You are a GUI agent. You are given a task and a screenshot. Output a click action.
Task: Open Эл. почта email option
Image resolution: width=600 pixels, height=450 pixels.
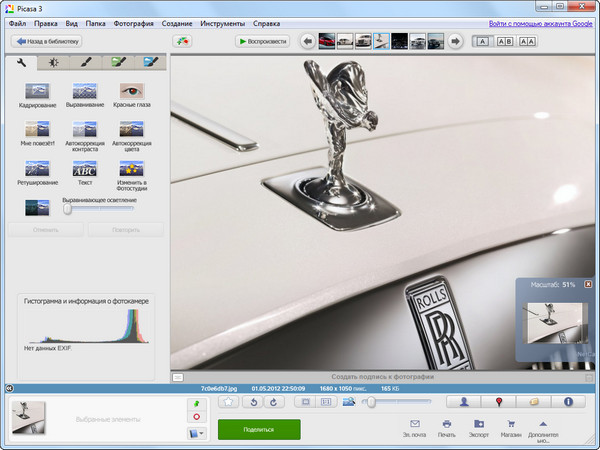(414, 424)
